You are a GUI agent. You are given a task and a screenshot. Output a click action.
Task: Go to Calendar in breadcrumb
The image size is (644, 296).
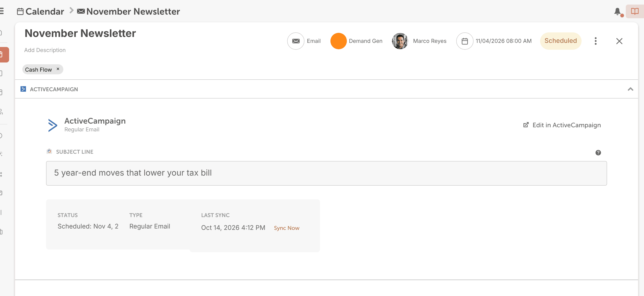(45, 11)
